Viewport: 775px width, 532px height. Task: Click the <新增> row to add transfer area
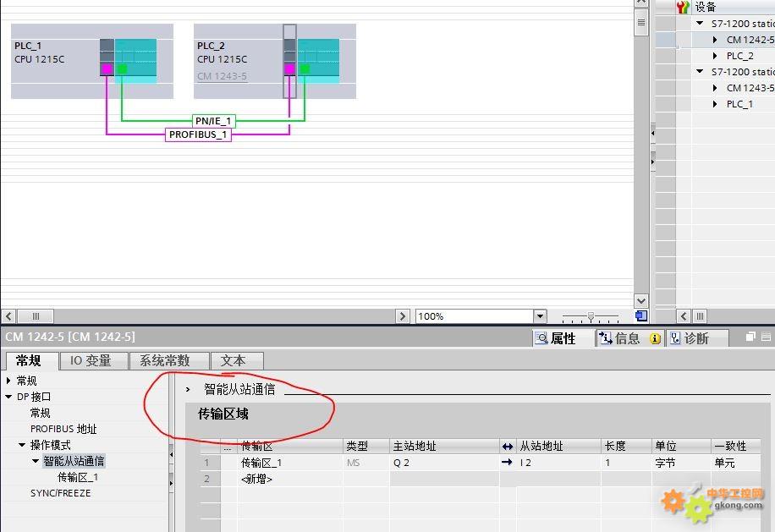coord(256,479)
